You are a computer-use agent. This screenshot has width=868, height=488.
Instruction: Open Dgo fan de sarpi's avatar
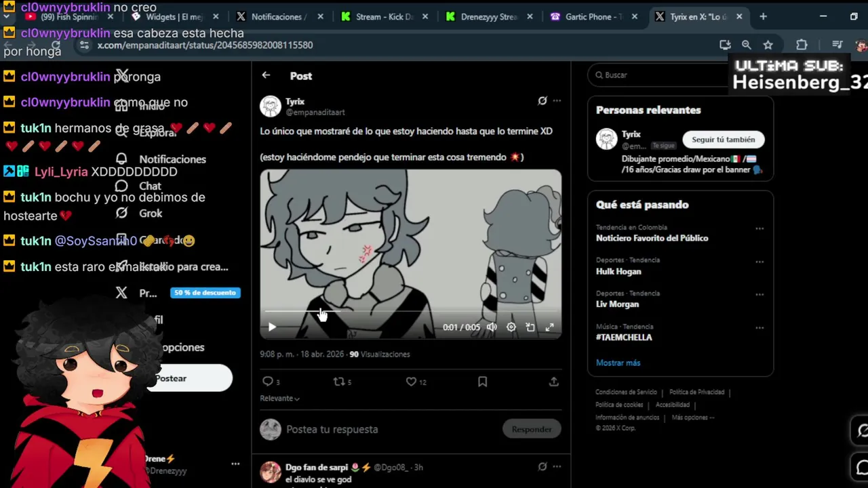pos(271,472)
